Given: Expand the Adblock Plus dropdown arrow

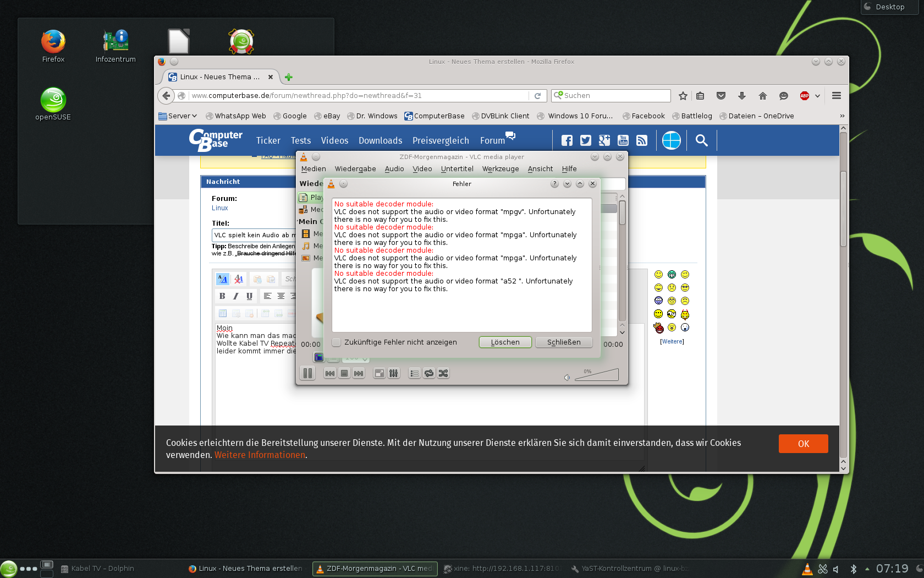Looking at the screenshot, I should 817,96.
